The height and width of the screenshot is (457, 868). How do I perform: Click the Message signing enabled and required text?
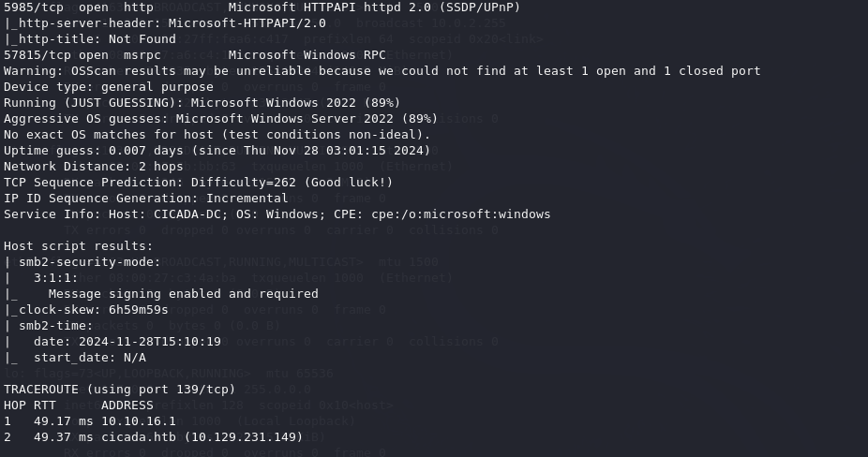[x=183, y=294]
